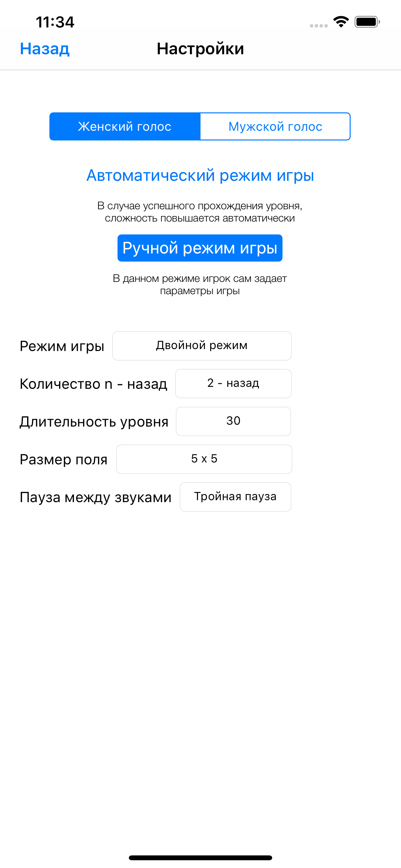
Task: Tap the "Тройная пауза" value field
Action: click(x=235, y=496)
